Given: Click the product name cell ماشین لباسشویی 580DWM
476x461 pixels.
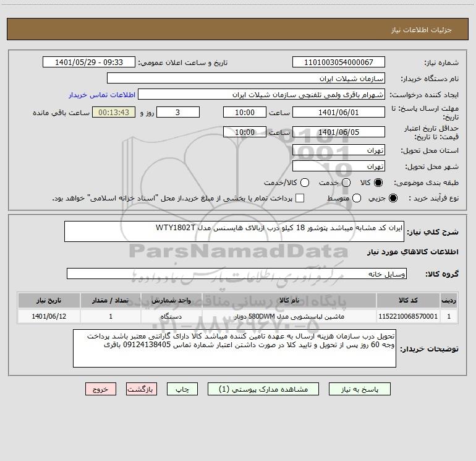Looking at the screenshot, I should pos(289,316).
